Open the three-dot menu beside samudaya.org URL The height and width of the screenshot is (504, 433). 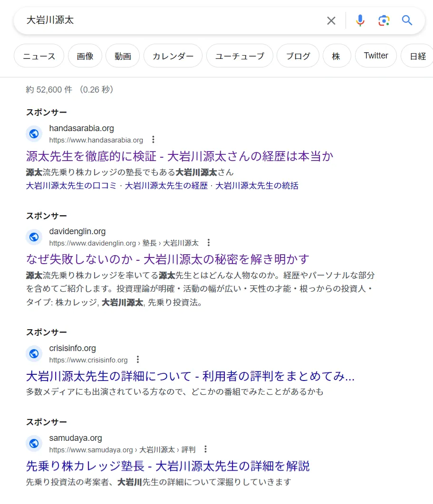[x=205, y=449]
